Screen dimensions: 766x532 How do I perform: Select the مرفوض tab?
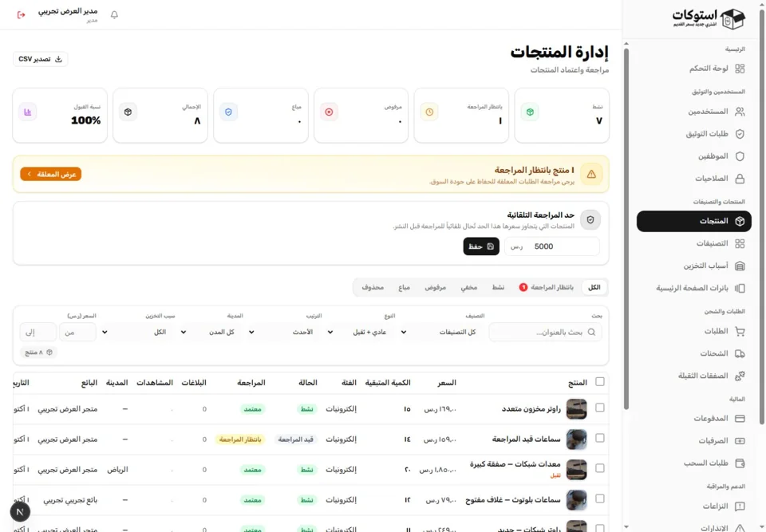[436, 287]
